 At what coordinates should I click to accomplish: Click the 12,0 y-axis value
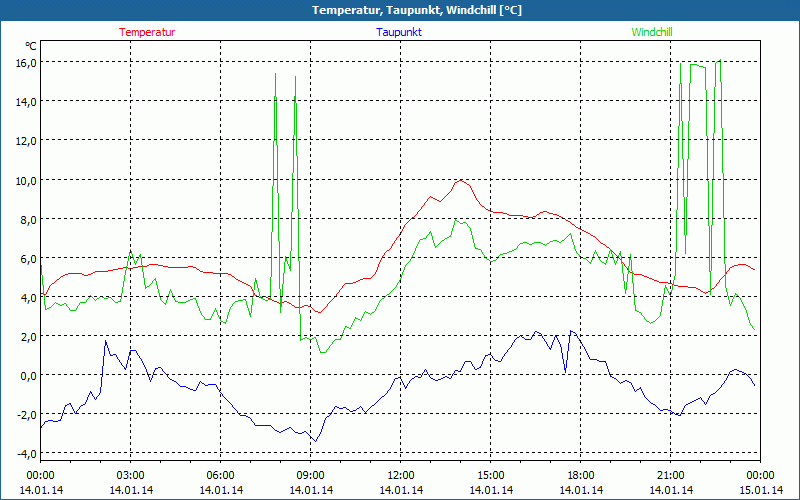(x=26, y=141)
